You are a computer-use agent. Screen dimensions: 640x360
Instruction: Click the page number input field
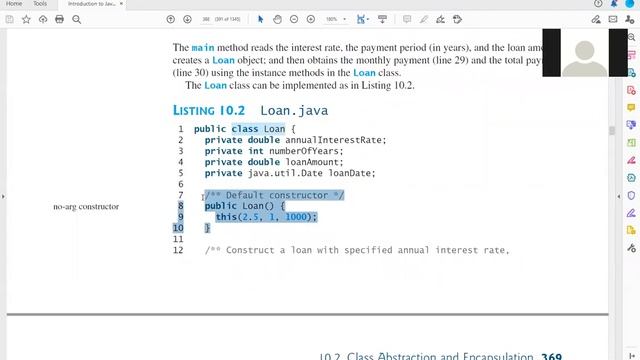click(206, 19)
